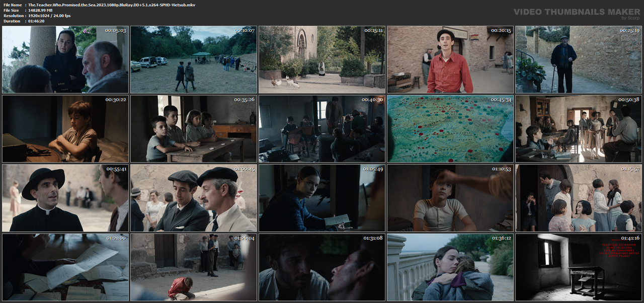Open the frame stamped 00:50:38
This screenshot has height=303, width=644.
click(579, 129)
